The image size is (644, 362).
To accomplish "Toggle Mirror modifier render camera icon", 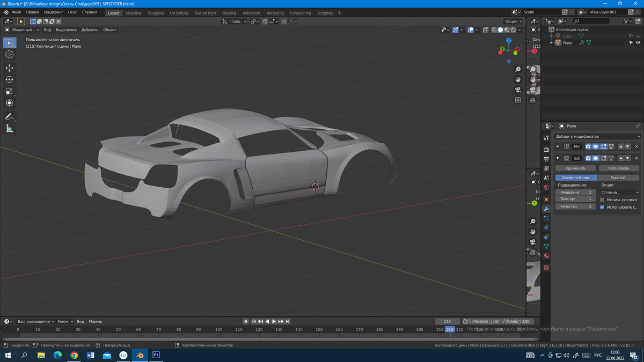I will pyautogui.click(x=588, y=146).
